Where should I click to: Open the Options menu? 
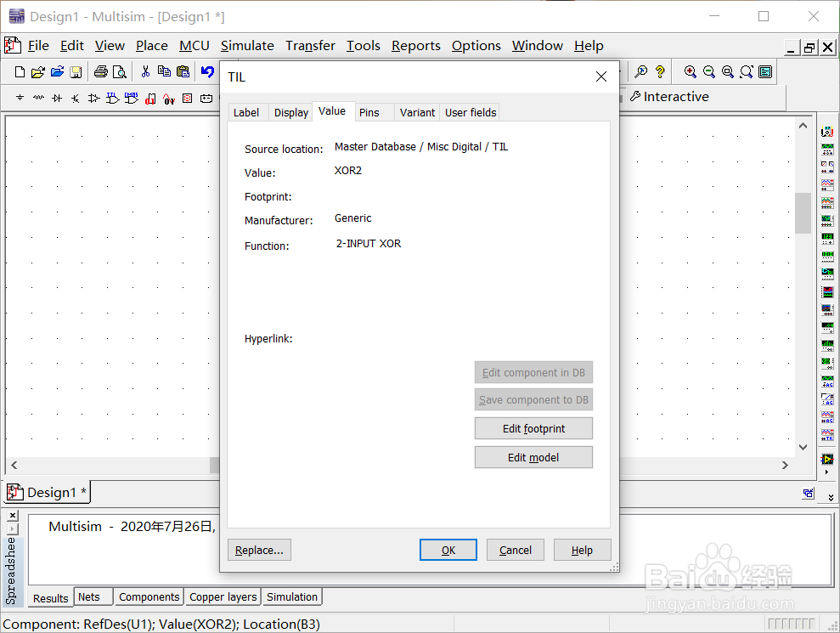[x=476, y=46]
